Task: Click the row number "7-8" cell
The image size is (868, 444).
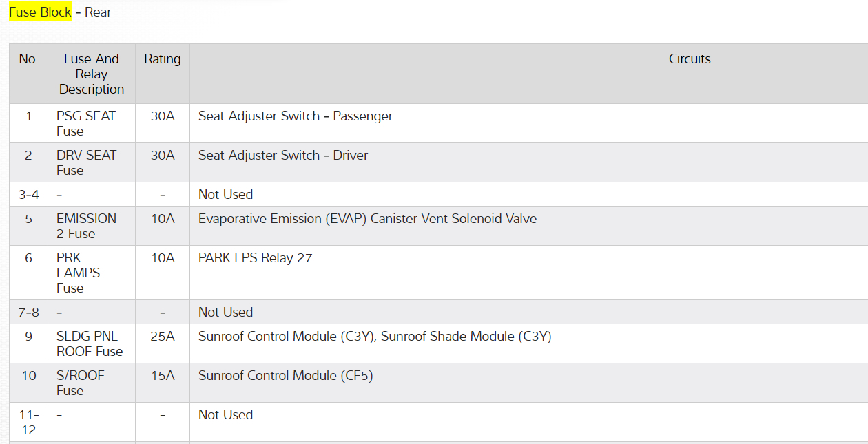Action: (x=28, y=313)
